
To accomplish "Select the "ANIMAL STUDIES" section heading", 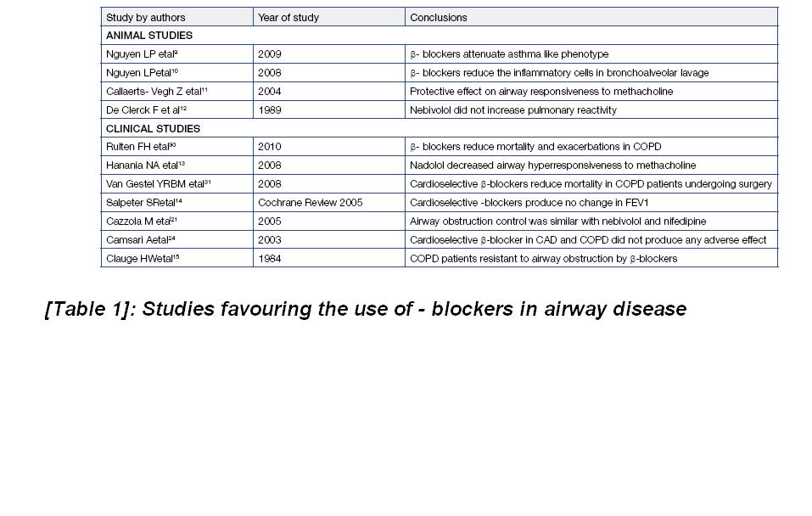I will (149, 36).
